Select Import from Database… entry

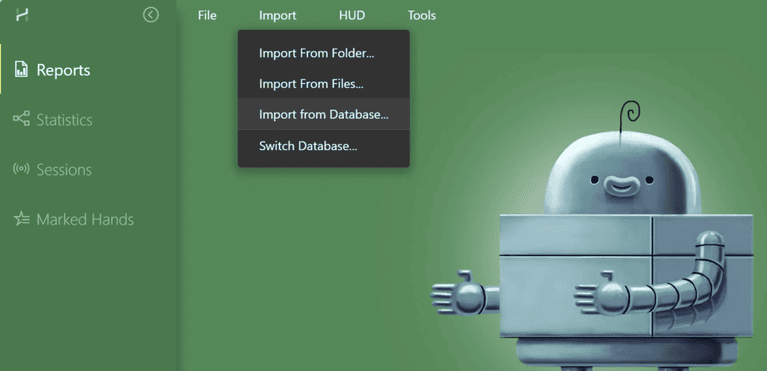point(323,115)
